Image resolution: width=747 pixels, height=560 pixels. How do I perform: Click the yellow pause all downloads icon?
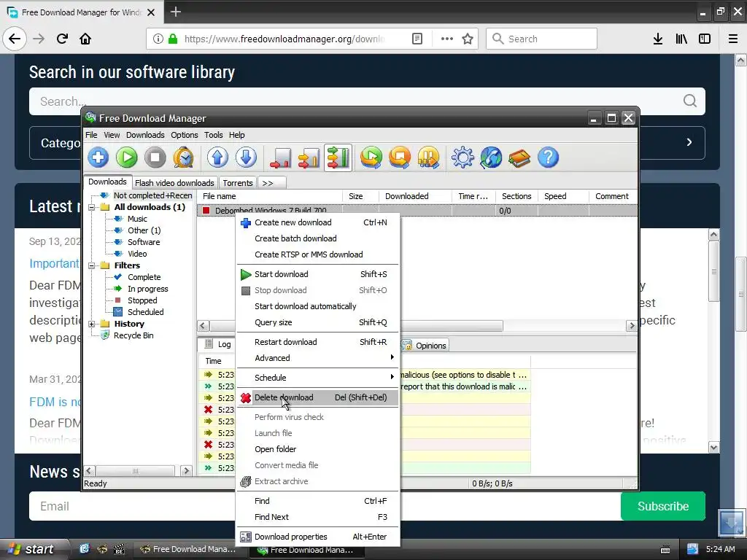click(x=429, y=157)
